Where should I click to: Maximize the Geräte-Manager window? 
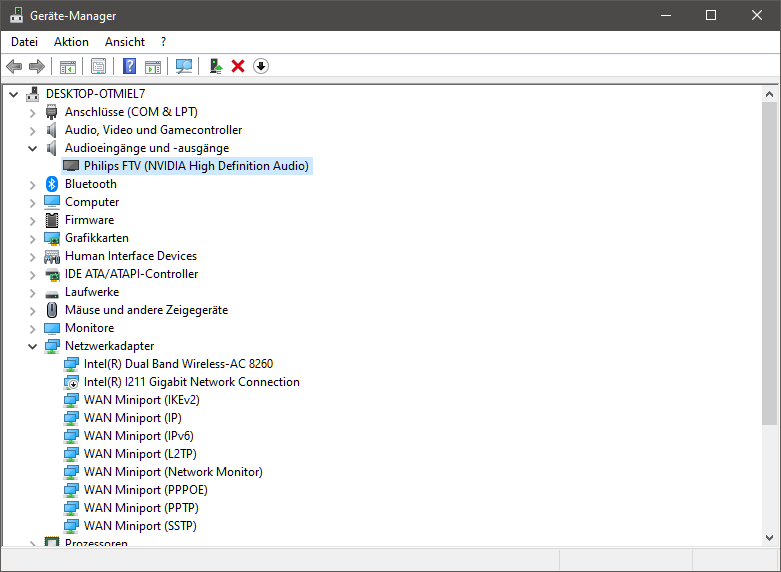click(x=711, y=15)
